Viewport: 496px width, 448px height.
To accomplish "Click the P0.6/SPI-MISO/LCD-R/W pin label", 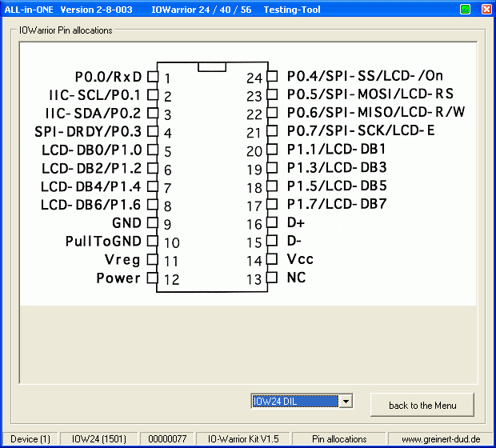I will tap(376, 112).
